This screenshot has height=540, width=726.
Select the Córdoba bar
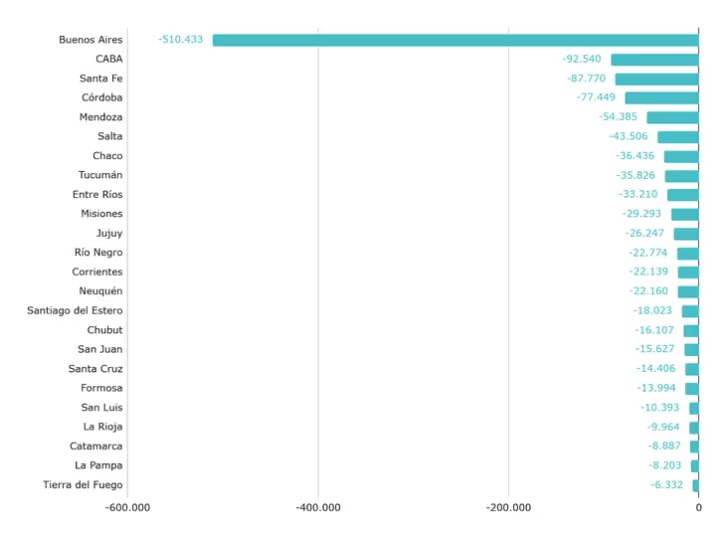click(x=661, y=98)
